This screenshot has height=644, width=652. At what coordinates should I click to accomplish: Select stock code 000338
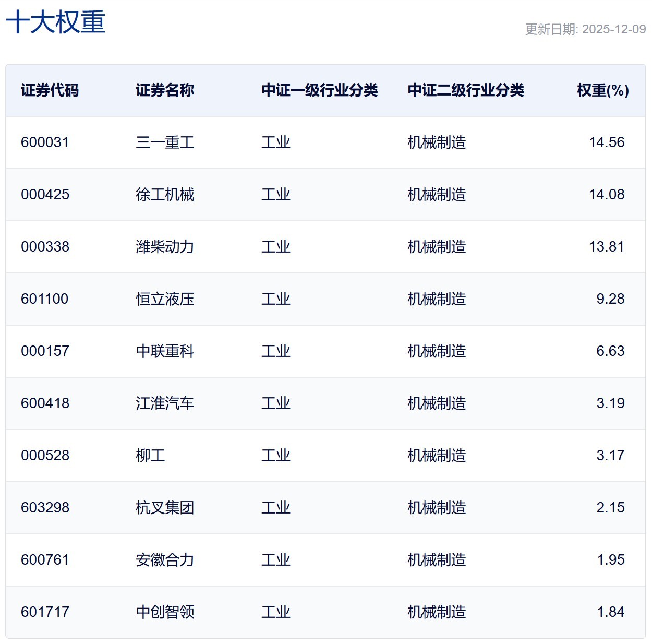tap(45, 247)
